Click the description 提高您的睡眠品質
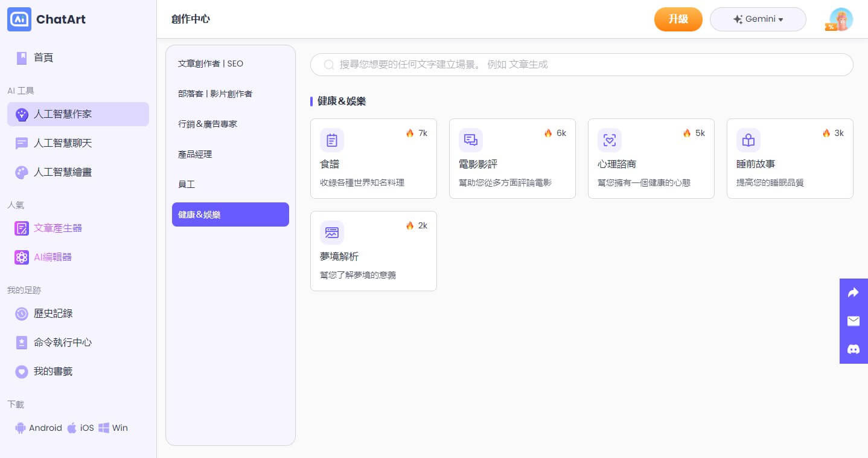 [770, 182]
